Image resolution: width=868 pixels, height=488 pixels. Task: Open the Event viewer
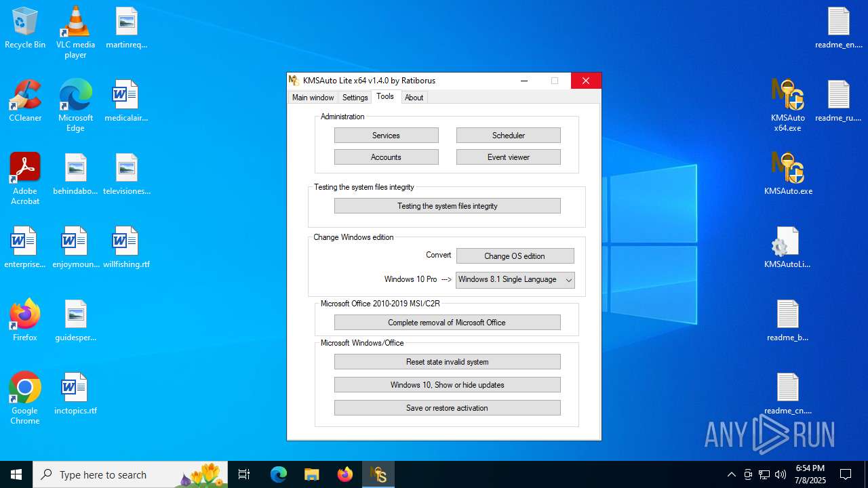508,157
